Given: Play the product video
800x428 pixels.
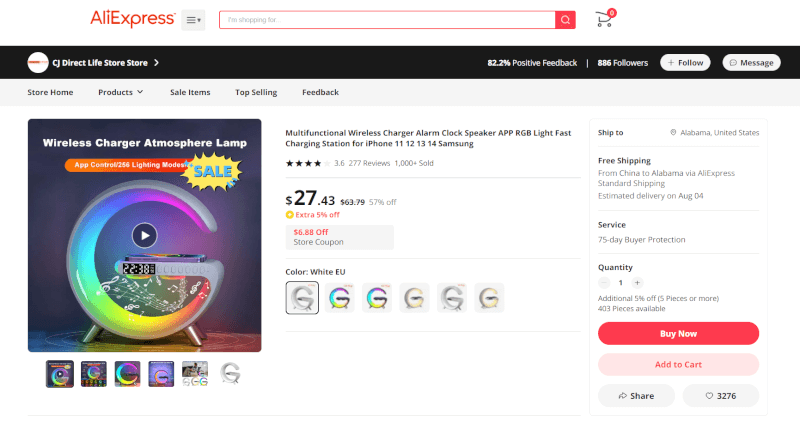Looking at the screenshot, I should tap(144, 236).
